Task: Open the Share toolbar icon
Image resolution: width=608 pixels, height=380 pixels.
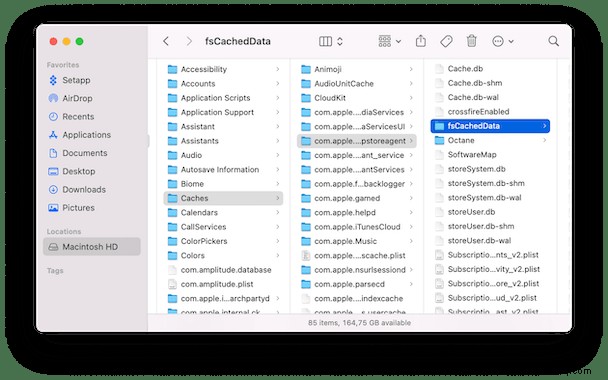Action: tap(421, 41)
